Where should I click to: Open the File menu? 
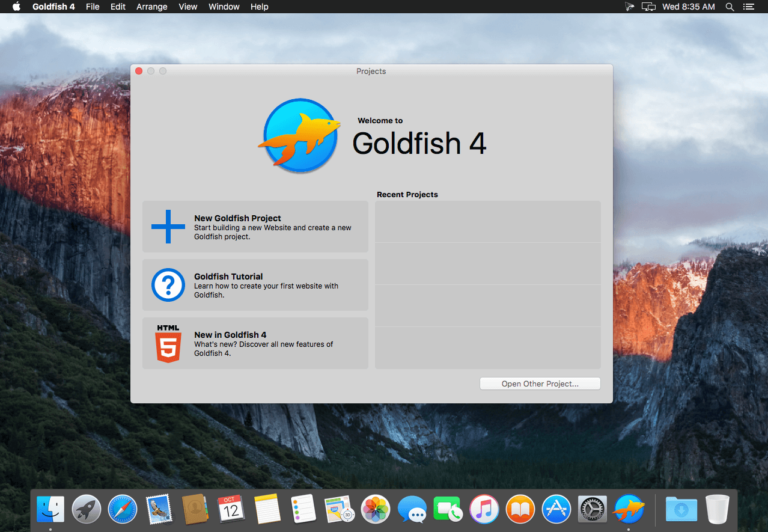[93, 7]
